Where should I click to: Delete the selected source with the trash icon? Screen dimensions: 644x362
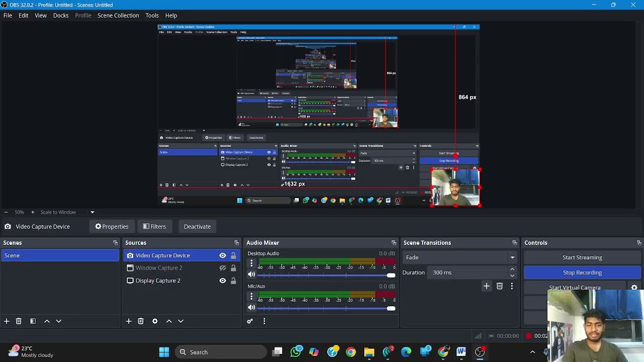click(x=141, y=321)
